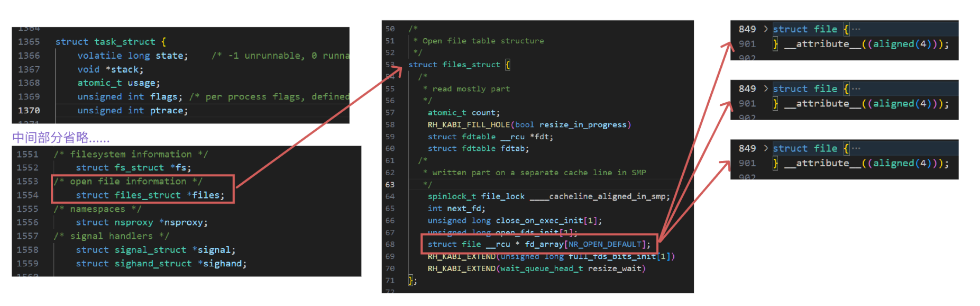The image size is (980, 306).
Task: Click line number 1554 in the gutter
Action: 28,195
